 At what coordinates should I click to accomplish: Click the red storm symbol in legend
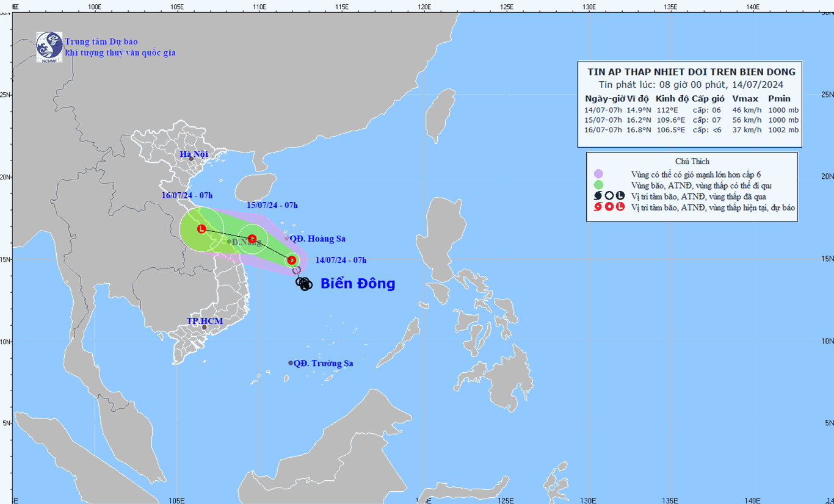click(598, 207)
